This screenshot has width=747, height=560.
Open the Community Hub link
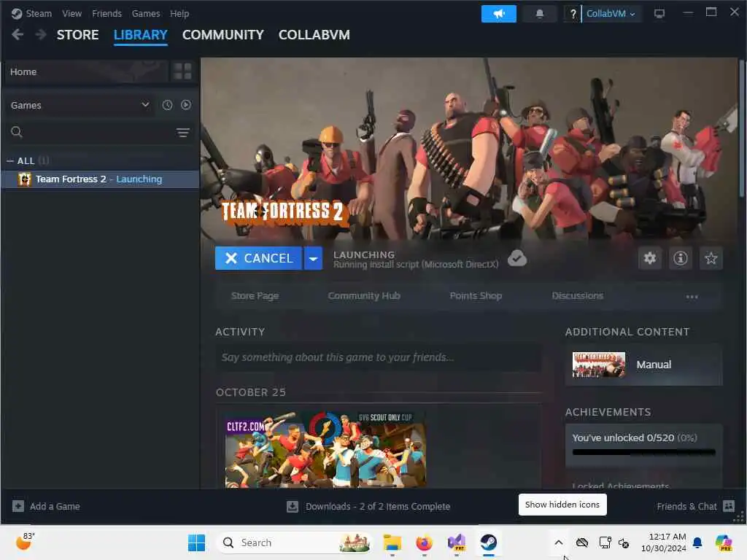(364, 296)
